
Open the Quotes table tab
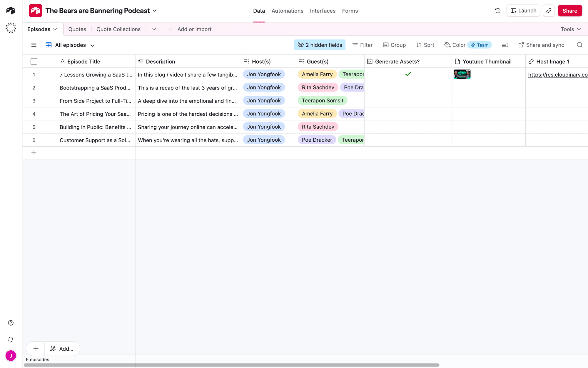77,29
